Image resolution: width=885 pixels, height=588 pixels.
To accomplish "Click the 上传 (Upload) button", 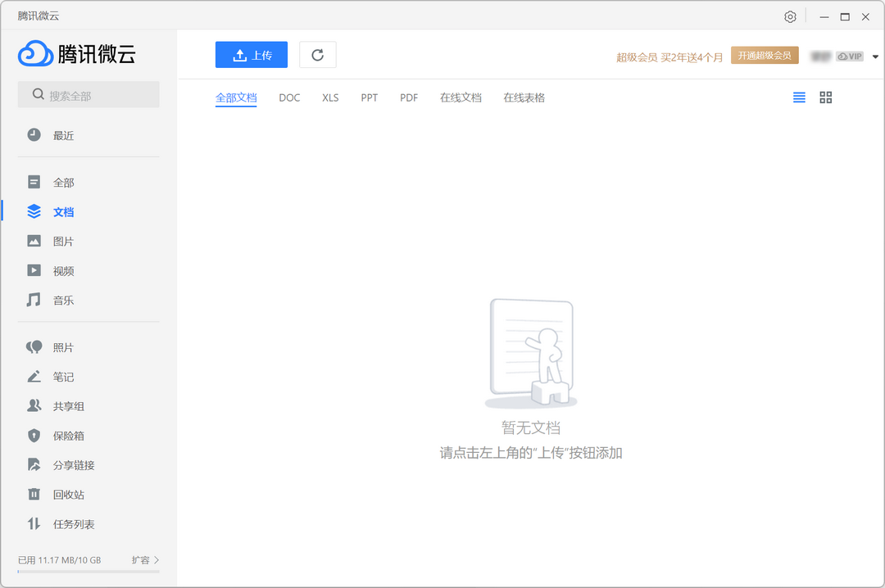I will pyautogui.click(x=252, y=54).
